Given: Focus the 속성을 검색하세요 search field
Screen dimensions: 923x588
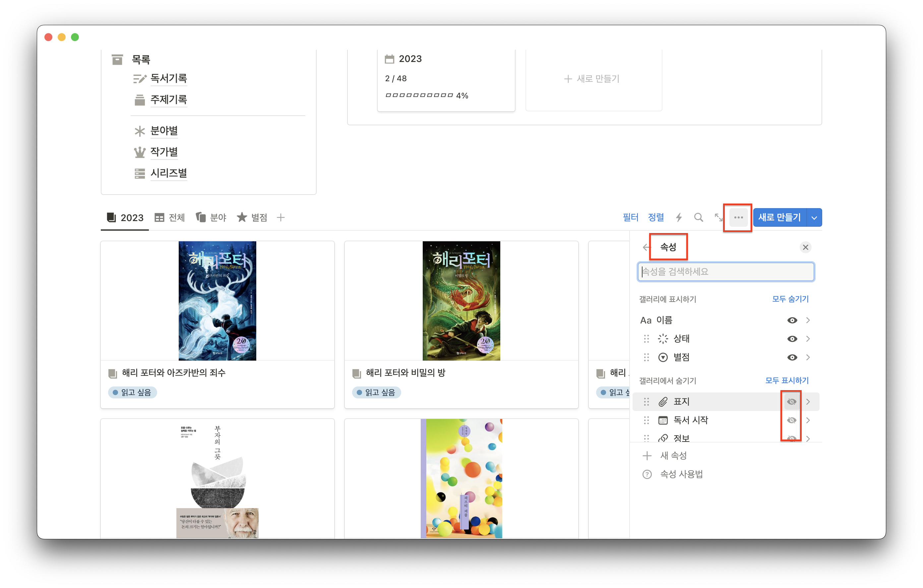Looking at the screenshot, I should click(x=726, y=272).
